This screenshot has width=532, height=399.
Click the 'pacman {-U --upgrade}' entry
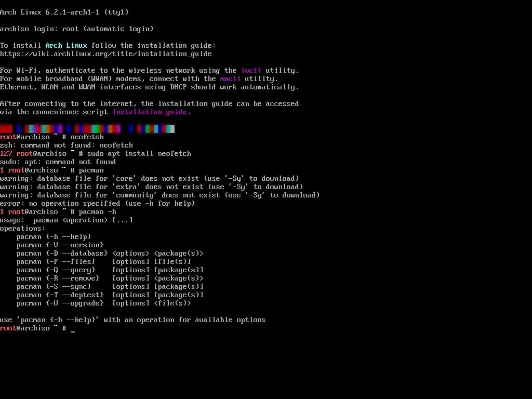click(x=103, y=303)
